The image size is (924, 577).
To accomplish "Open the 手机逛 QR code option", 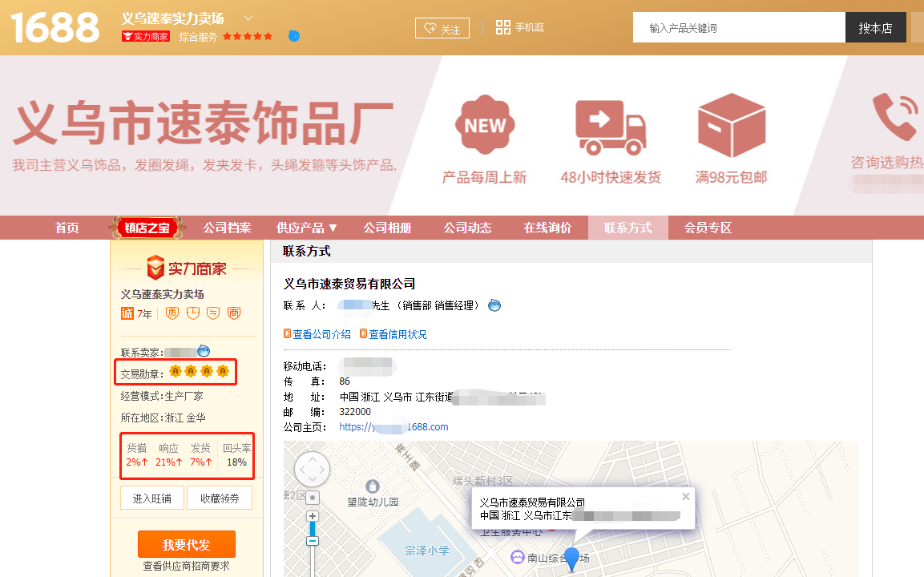I will pyautogui.click(x=520, y=27).
